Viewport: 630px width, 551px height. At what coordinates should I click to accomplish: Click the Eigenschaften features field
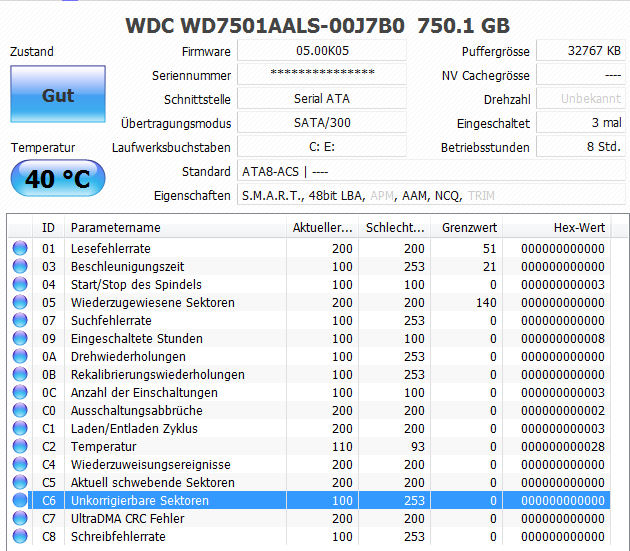pos(432,196)
